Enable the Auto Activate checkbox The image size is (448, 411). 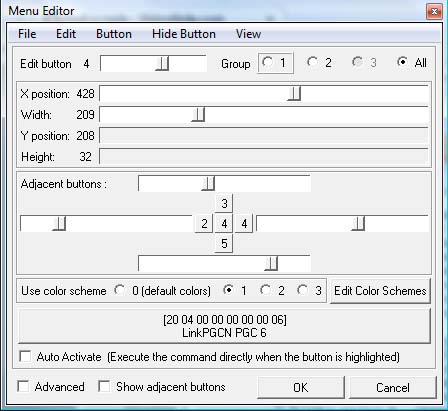(x=25, y=356)
